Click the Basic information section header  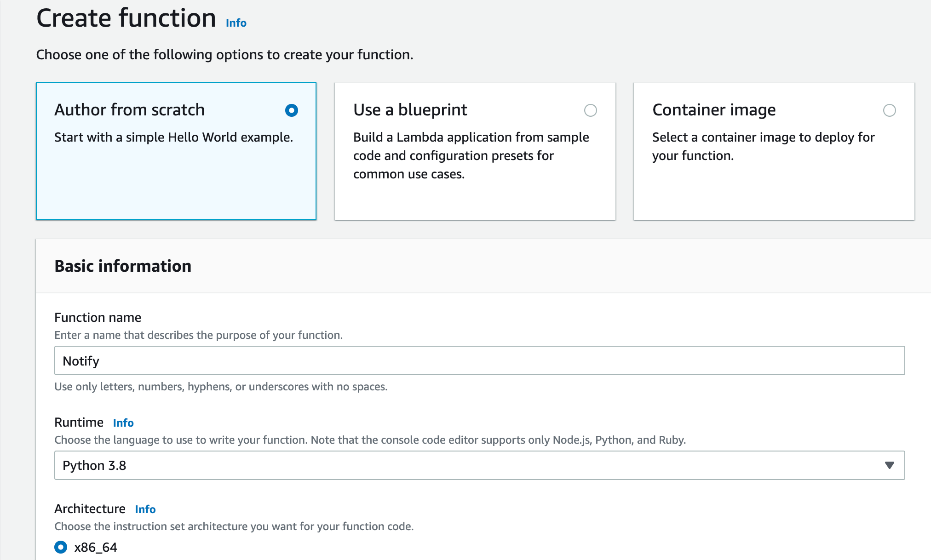point(123,266)
